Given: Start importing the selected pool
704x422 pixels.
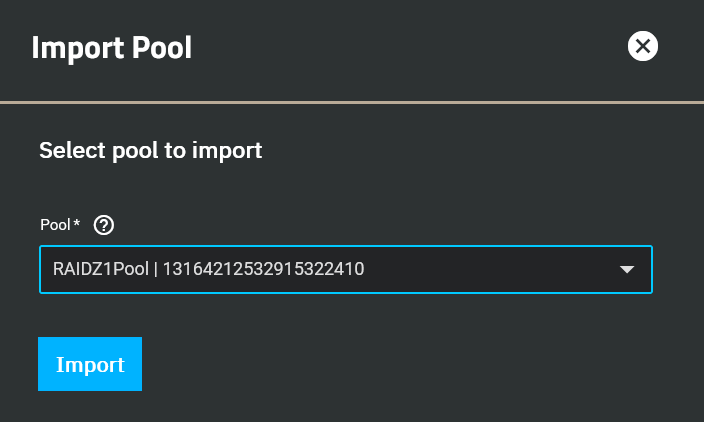Looking at the screenshot, I should click(90, 364).
